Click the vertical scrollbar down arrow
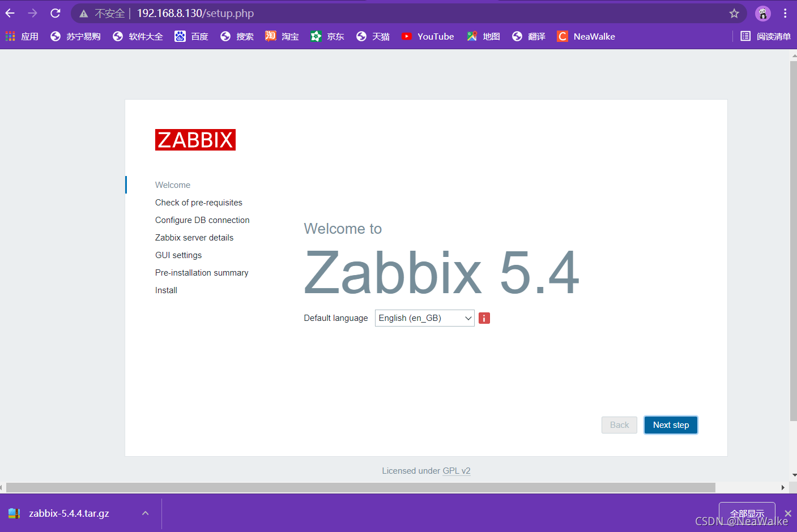Viewport: 797px width, 532px height. [794, 475]
